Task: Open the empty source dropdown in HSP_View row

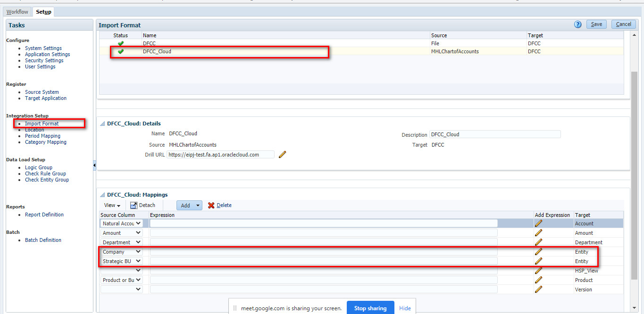Action: [138, 271]
